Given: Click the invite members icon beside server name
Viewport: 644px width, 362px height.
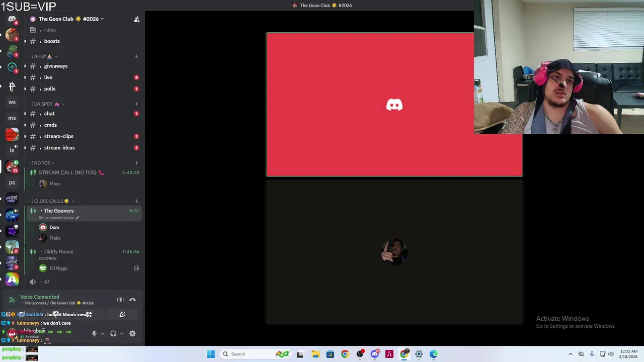Looking at the screenshot, I should (136, 19).
